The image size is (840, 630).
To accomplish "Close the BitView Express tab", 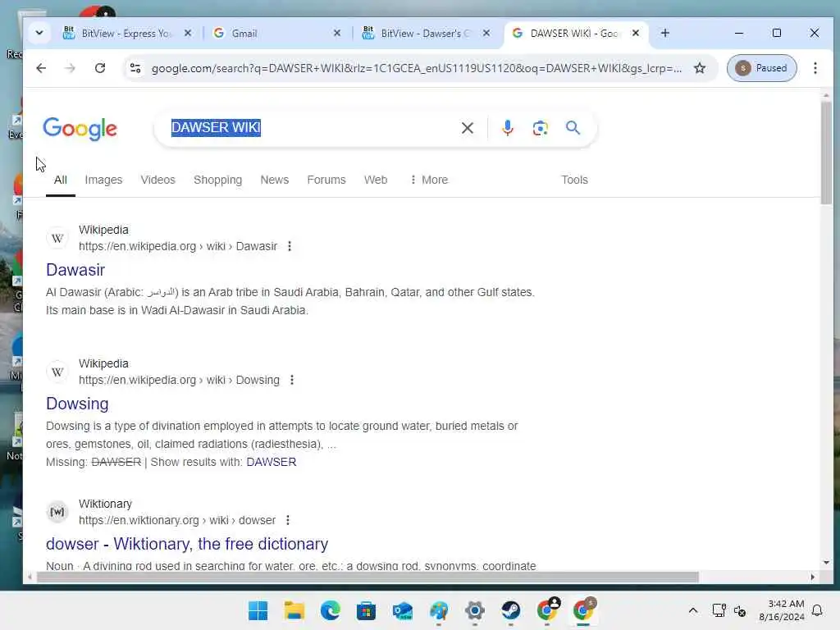I will [188, 33].
